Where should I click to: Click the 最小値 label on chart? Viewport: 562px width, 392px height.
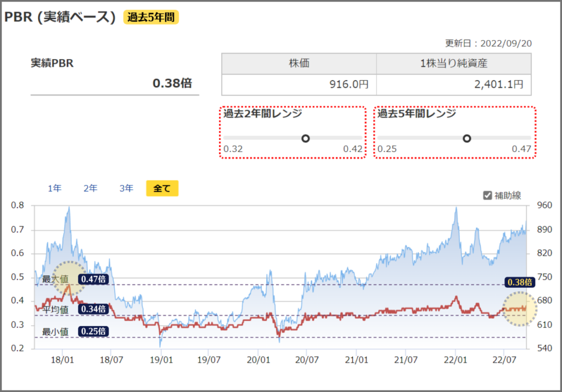coord(55,332)
